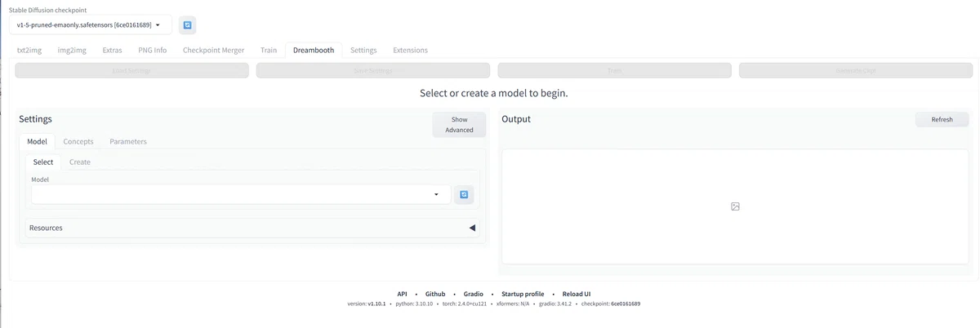This screenshot has height=328, width=980.
Task: Open the top-level Settings tab
Action: coord(363,50)
